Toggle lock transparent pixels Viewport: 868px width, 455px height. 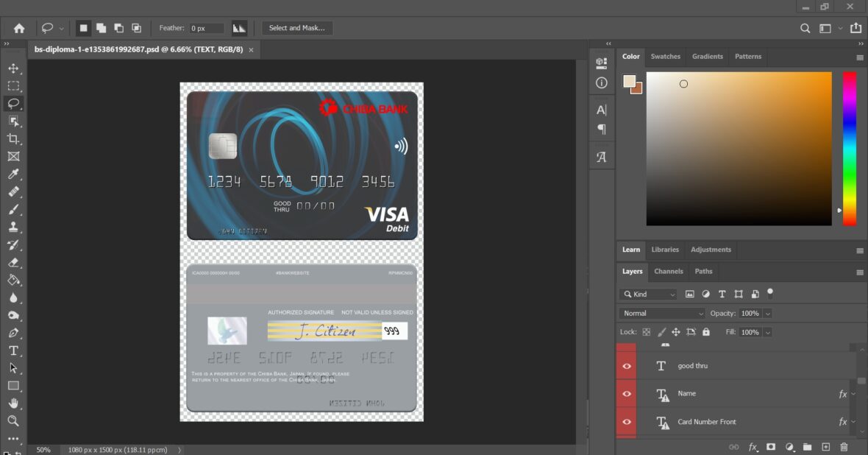click(x=646, y=332)
